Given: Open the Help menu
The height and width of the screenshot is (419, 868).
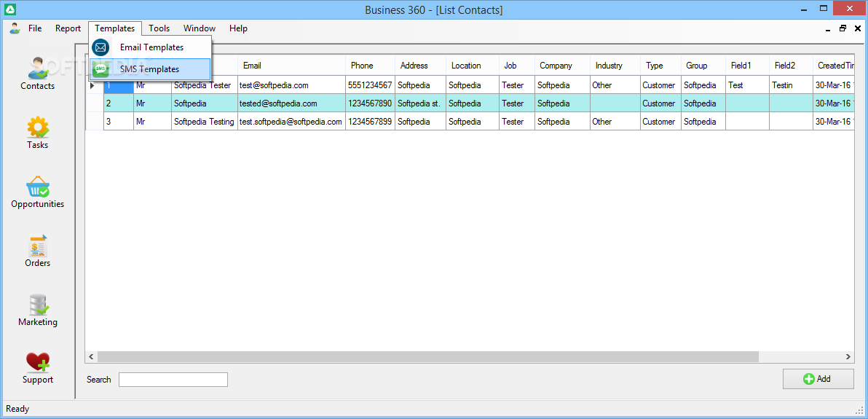Looking at the screenshot, I should [x=238, y=28].
